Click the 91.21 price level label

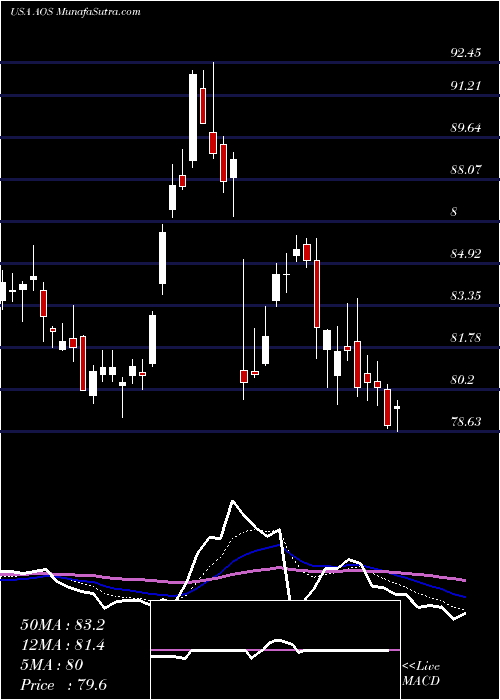click(x=466, y=85)
